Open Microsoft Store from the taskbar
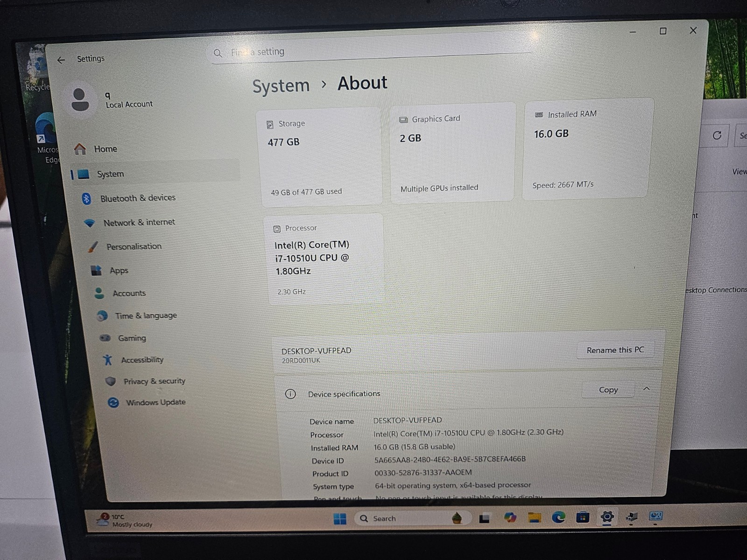 583,517
